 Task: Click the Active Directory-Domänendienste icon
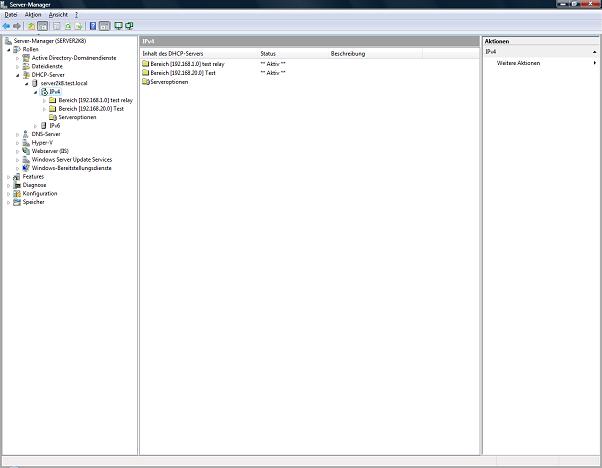26,58
